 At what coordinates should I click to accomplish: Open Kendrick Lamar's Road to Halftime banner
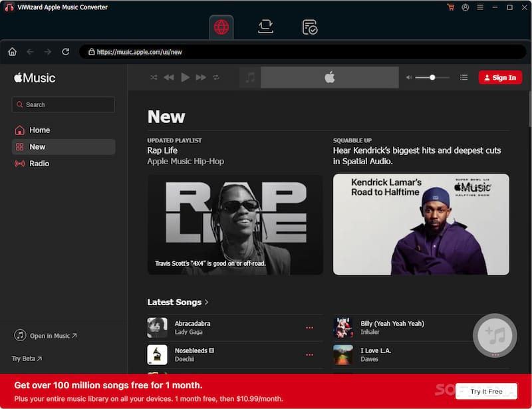coord(421,224)
